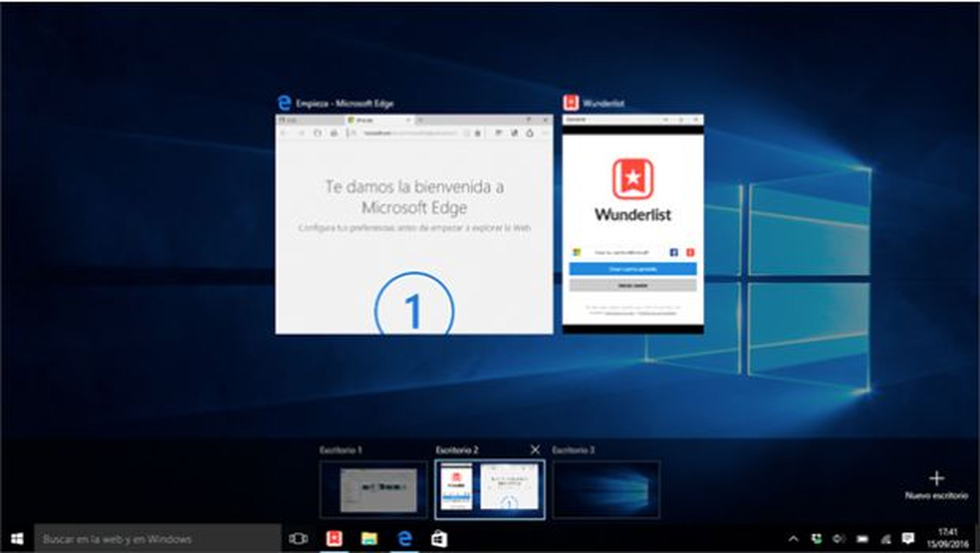Click the Edge home icon in the preview

(x=334, y=133)
